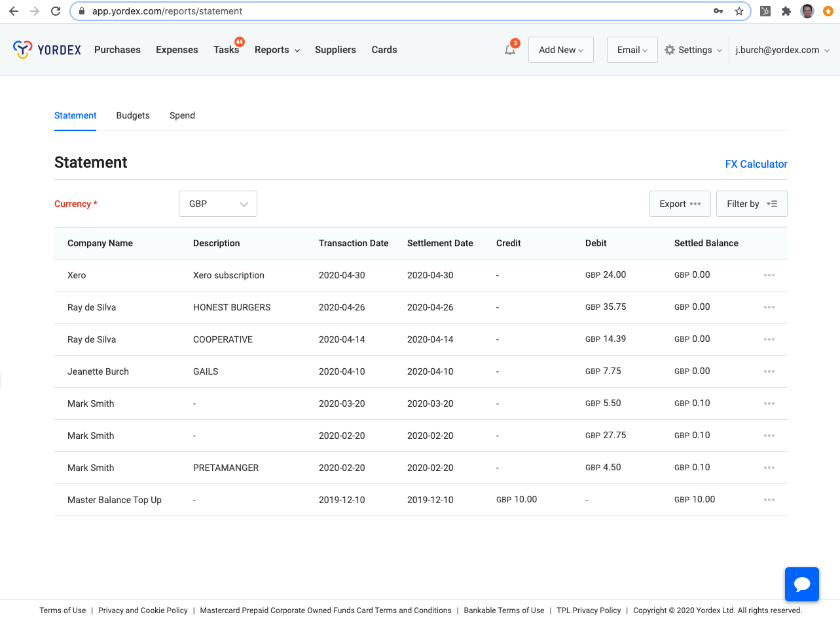Go to Suppliers page
This screenshot has width=840, height=619.
pos(335,50)
